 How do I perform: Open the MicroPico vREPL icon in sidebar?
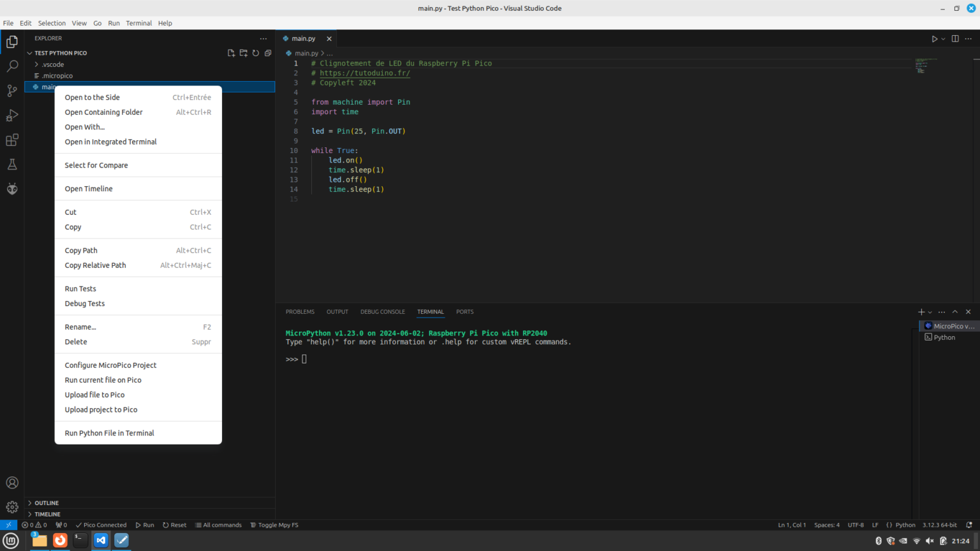[x=11, y=188]
